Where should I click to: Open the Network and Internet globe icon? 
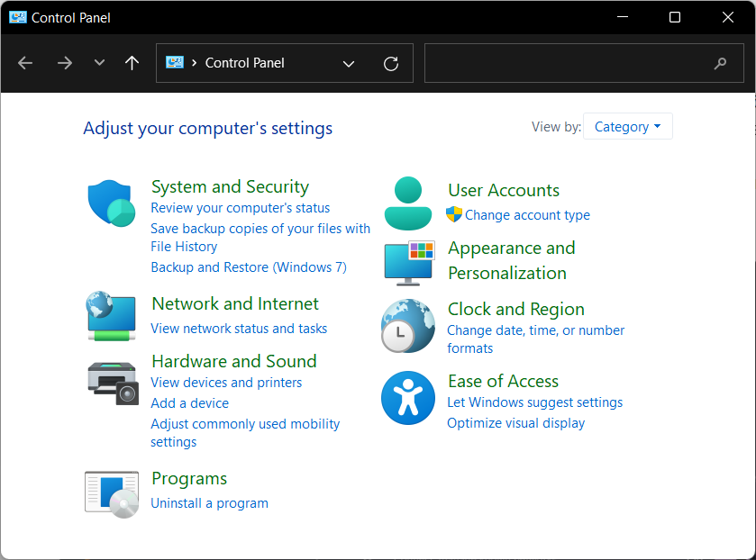pyautogui.click(x=111, y=315)
